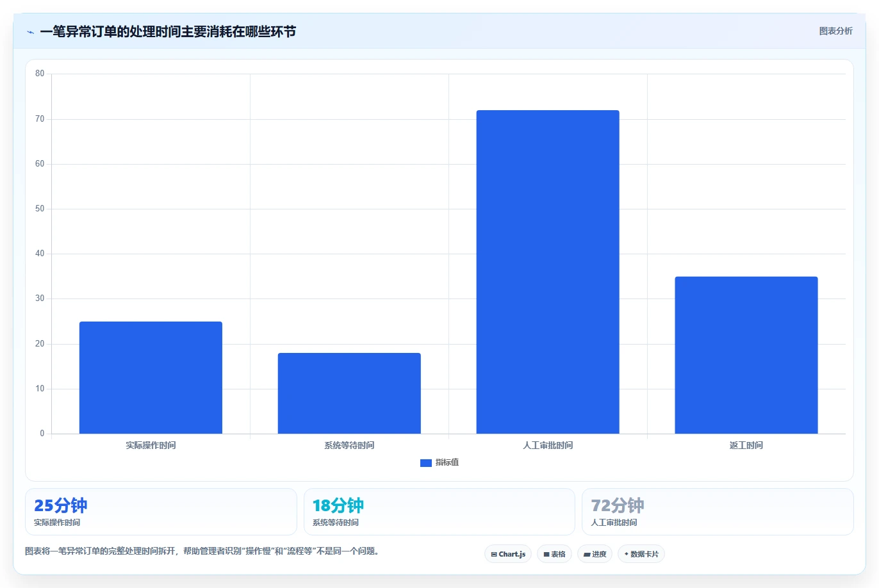Click 人工审批时间 caption under 72分钟
879x588 pixels.
click(x=614, y=523)
